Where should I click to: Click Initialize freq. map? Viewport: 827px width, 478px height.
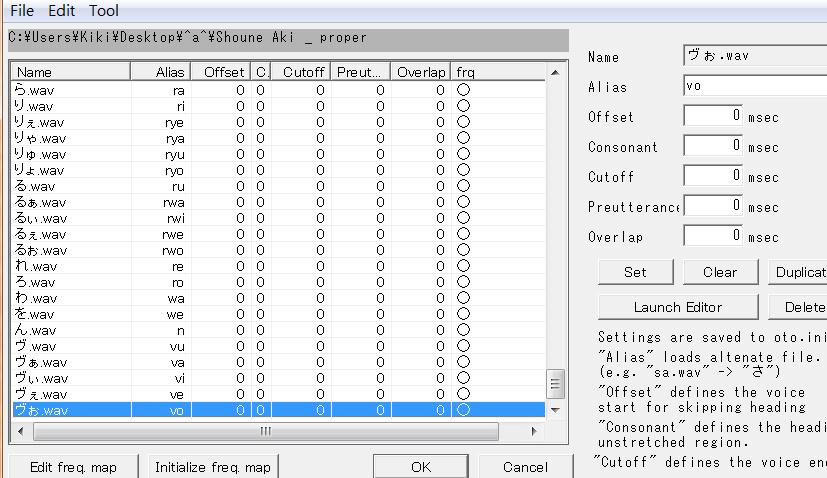tap(213, 466)
